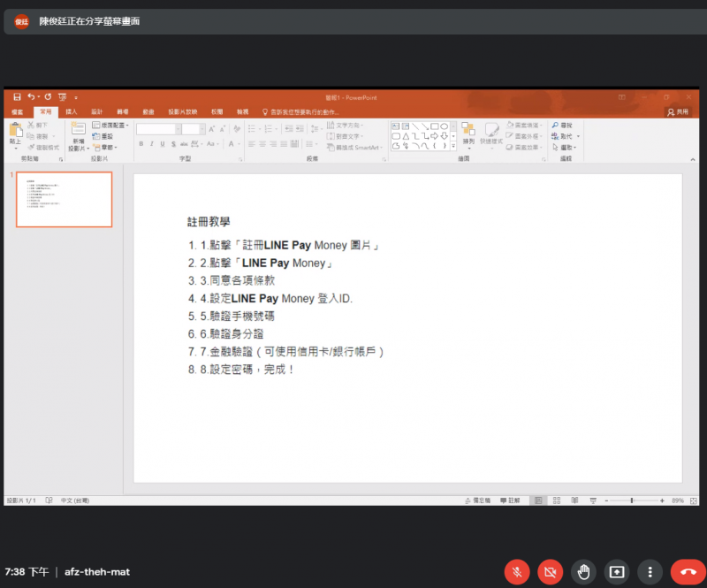Click 圖案填滿 shape fill
Image resolution: width=707 pixels, height=588 pixels.
point(524,125)
